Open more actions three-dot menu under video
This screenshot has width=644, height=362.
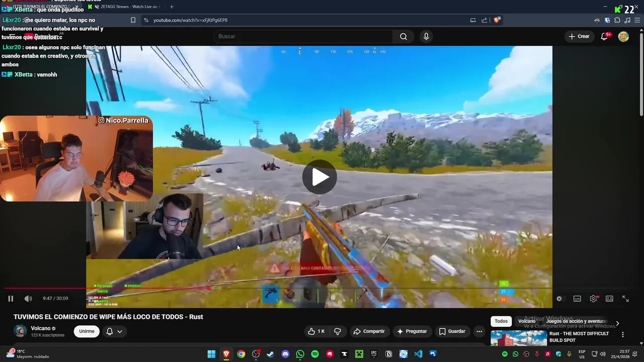pos(479,331)
